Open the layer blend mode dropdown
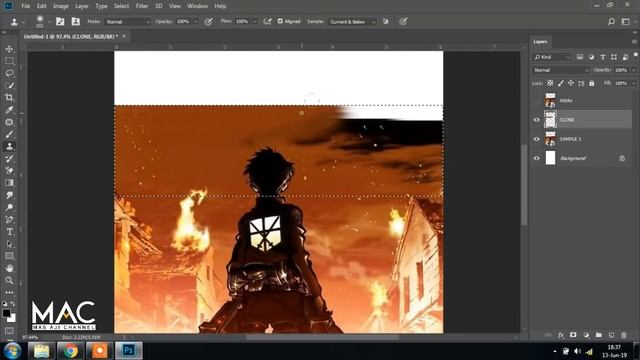 click(561, 70)
